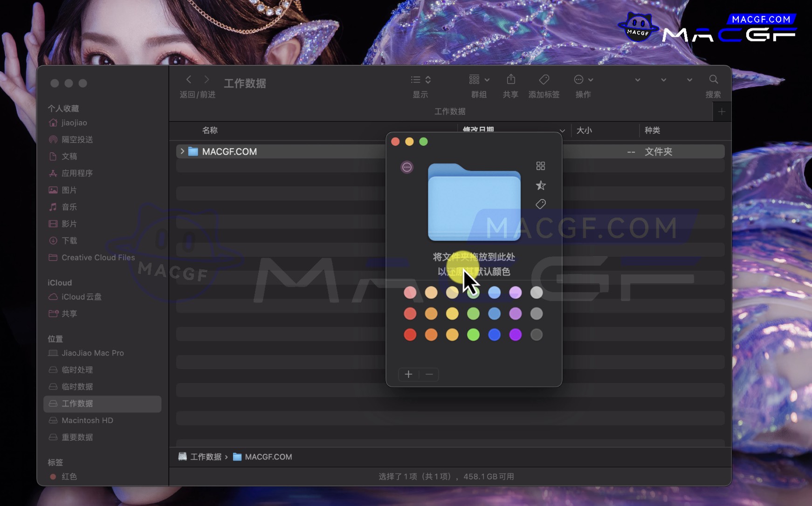The image size is (812, 506).
Task: Open the purple ellipsis options icon
Action: pyautogui.click(x=407, y=167)
